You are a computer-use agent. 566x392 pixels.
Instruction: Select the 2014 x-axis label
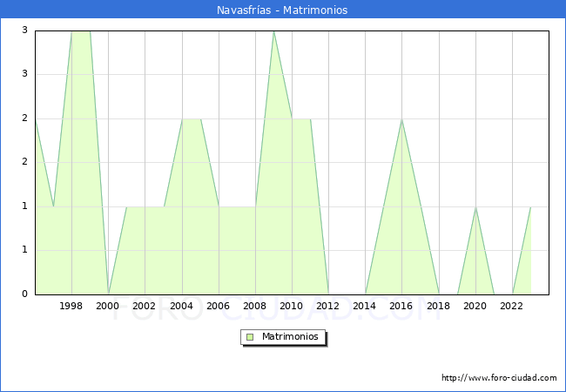coord(365,306)
